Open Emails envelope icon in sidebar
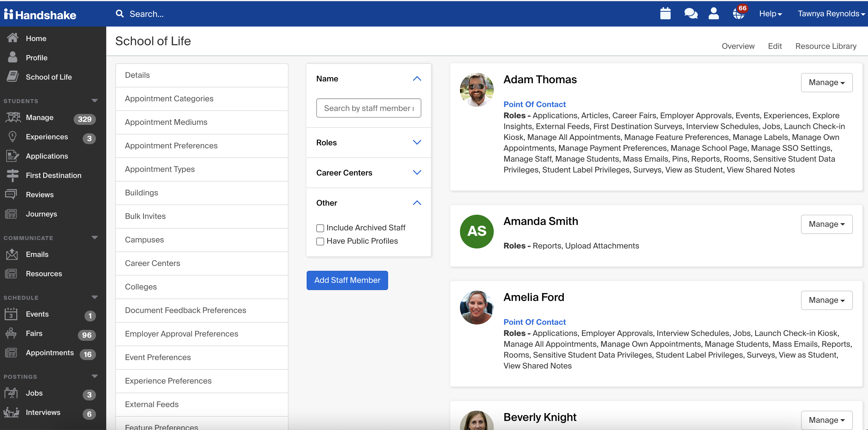The width and height of the screenshot is (868, 430). (x=12, y=254)
